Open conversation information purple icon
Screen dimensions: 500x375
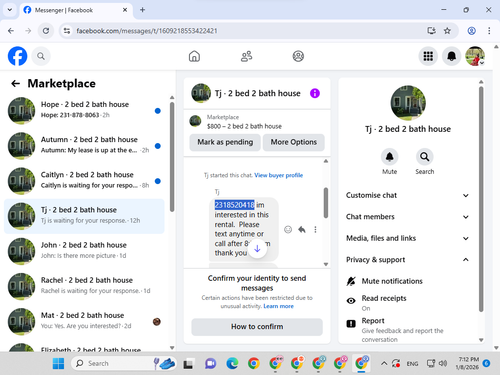[x=315, y=93]
